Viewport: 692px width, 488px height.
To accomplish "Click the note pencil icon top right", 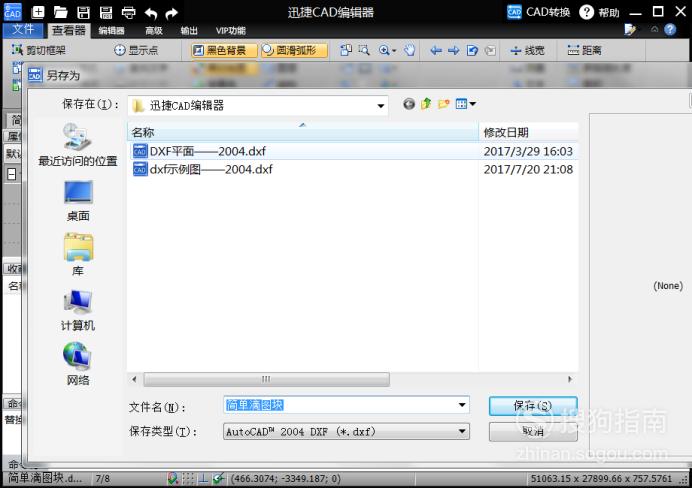I will (630, 30).
